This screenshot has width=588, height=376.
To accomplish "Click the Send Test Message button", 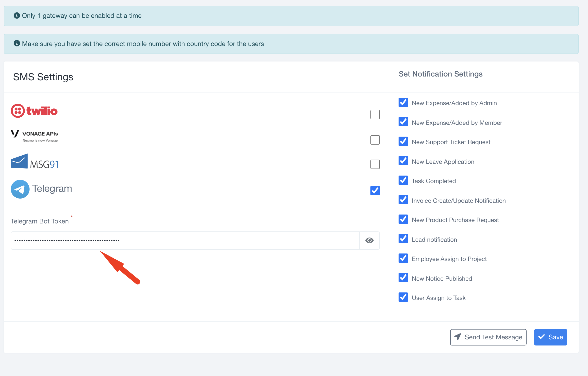I will point(488,337).
